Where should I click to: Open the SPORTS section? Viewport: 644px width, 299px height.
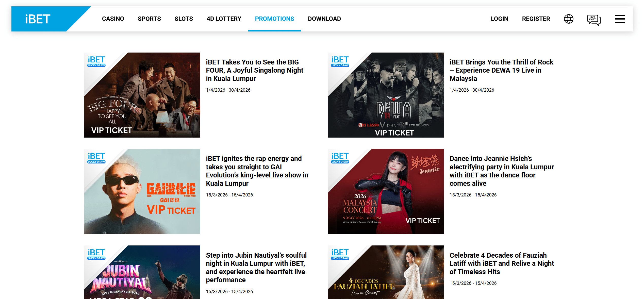coord(149,19)
